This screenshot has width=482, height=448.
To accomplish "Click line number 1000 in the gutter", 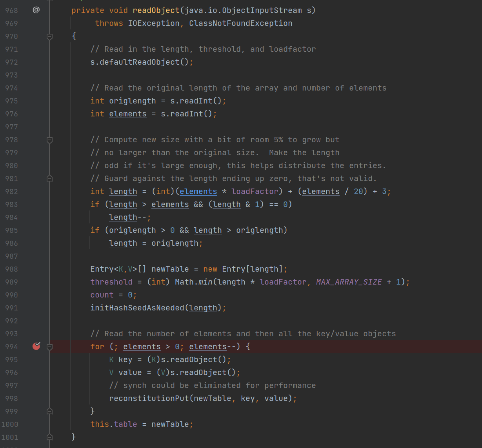I will 10,424.
